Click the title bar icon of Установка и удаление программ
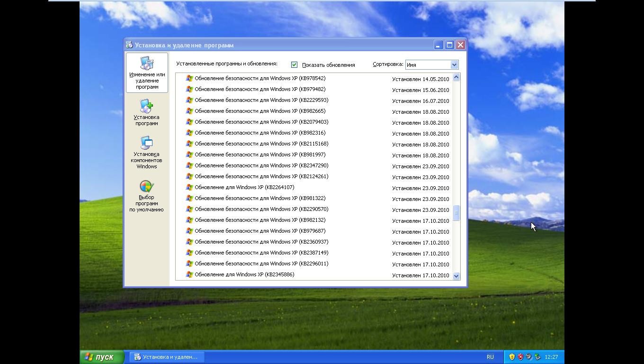This screenshot has width=644, height=364. [129, 45]
